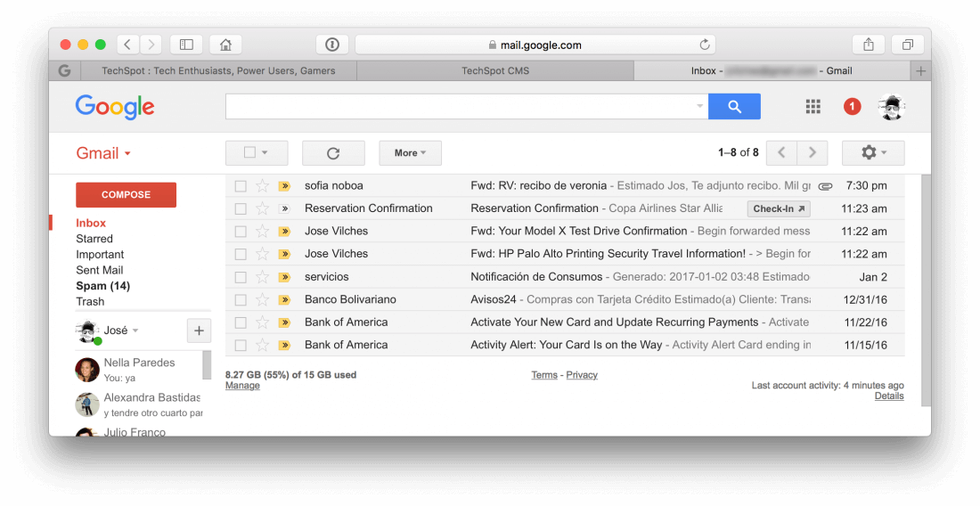Check the Activity Alert email checkbox
This screenshot has height=506, width=980.
tap(241, 345)
